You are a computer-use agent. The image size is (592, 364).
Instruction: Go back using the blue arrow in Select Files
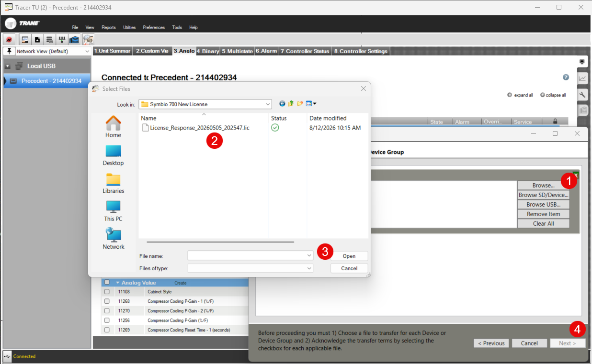pyautogui.click(x=282, y=104)
